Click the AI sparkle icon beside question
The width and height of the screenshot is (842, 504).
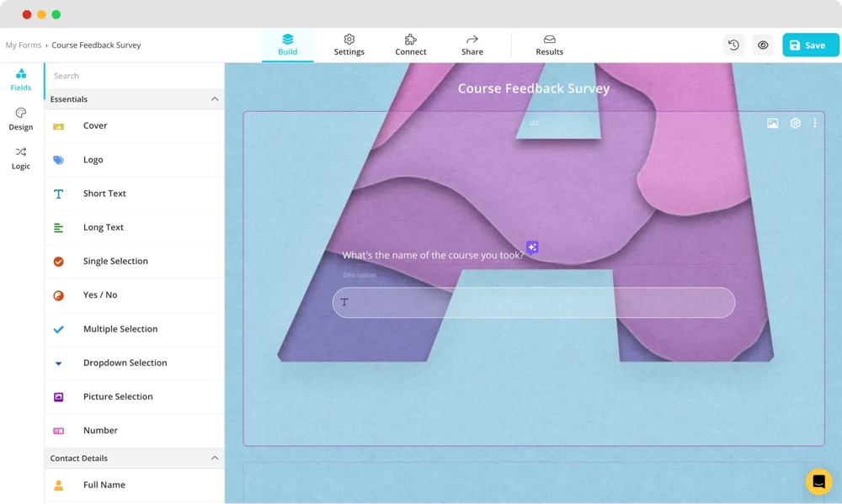[x=532, y=247]
